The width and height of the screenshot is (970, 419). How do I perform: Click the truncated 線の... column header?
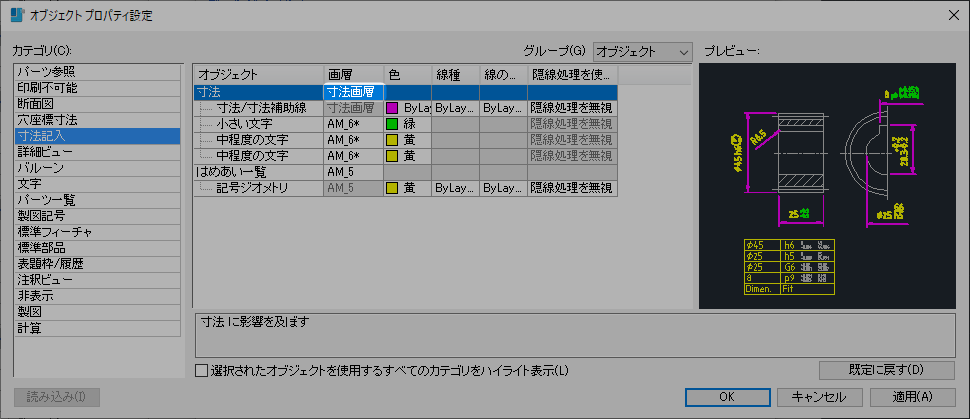[x=504, y=75]
